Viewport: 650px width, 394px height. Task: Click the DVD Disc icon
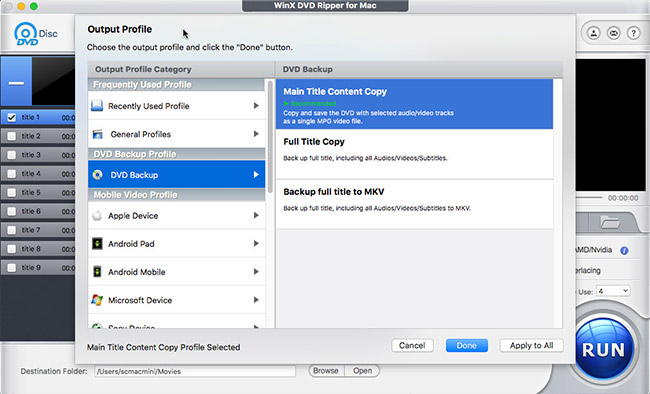tap(35, 34)
